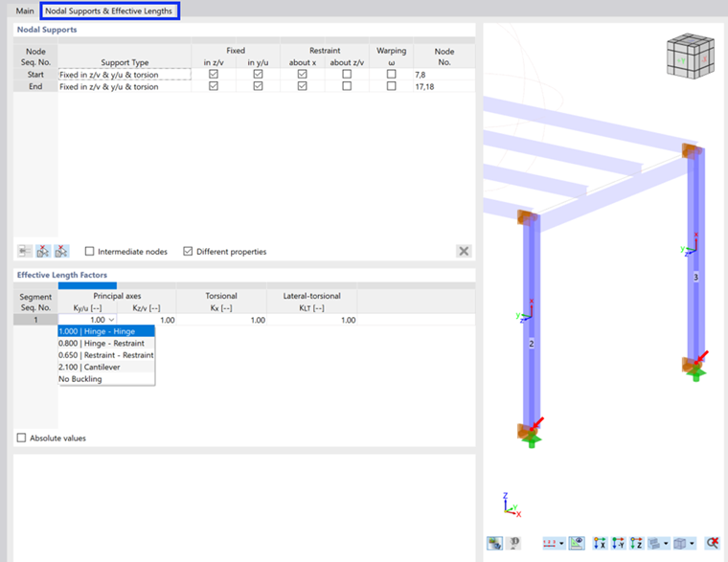The height and width of the screenshot is (562, 728).
Task: Select 0.800 | Hinge - Restraint option
Action: pos(106,344)
